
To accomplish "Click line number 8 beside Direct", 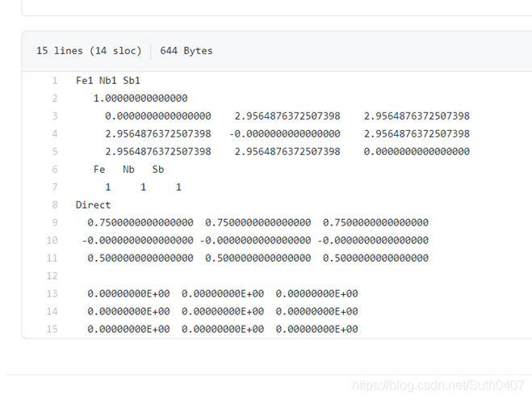I will [x=55, y=204].
